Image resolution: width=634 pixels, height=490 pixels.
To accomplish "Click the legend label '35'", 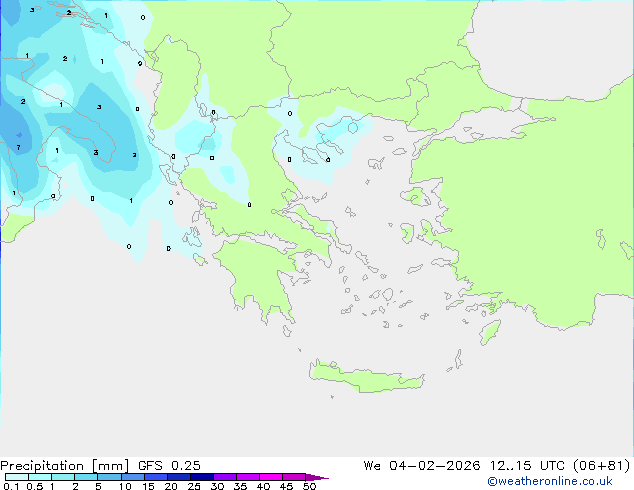I will tap(240, 486).
